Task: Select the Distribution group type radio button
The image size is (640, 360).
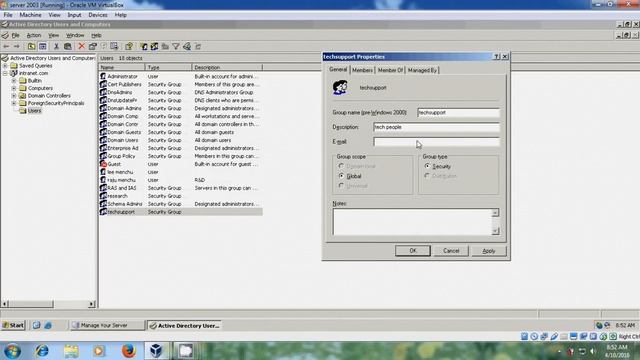Action: [x=427, y=176]
